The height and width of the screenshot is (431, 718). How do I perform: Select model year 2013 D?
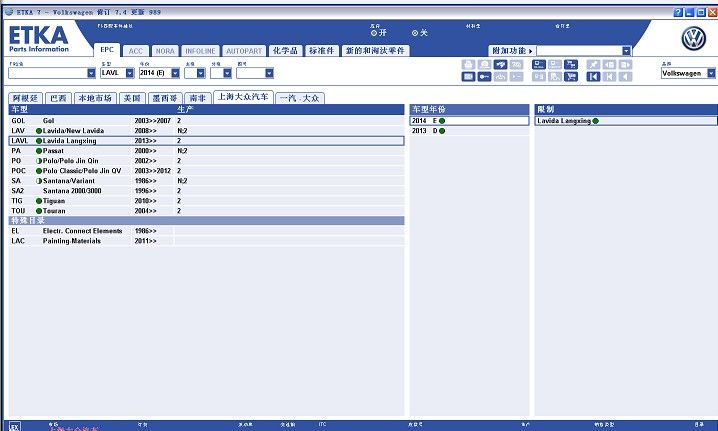point(469,131)
